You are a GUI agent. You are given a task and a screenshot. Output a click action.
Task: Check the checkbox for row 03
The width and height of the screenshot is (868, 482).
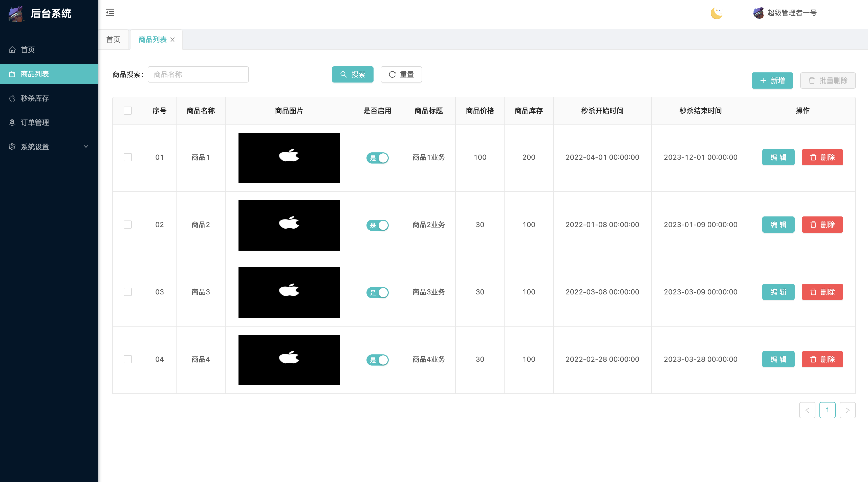(128, 292)
